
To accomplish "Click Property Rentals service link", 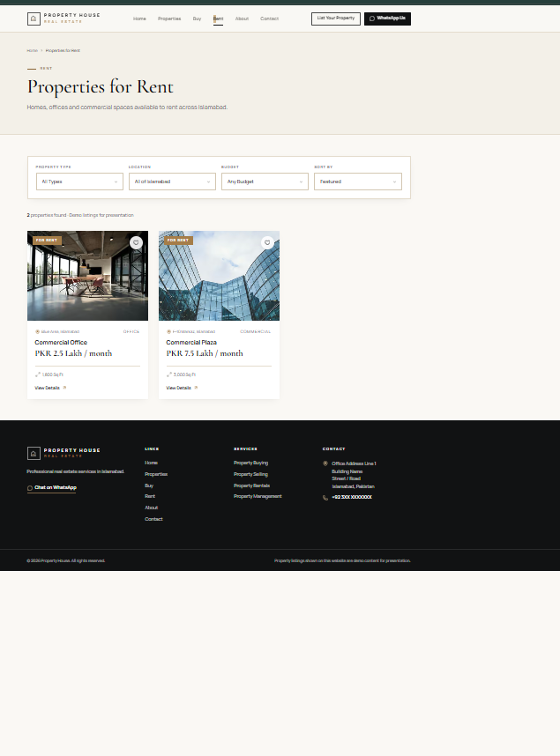I will click(x=251, y=486).
